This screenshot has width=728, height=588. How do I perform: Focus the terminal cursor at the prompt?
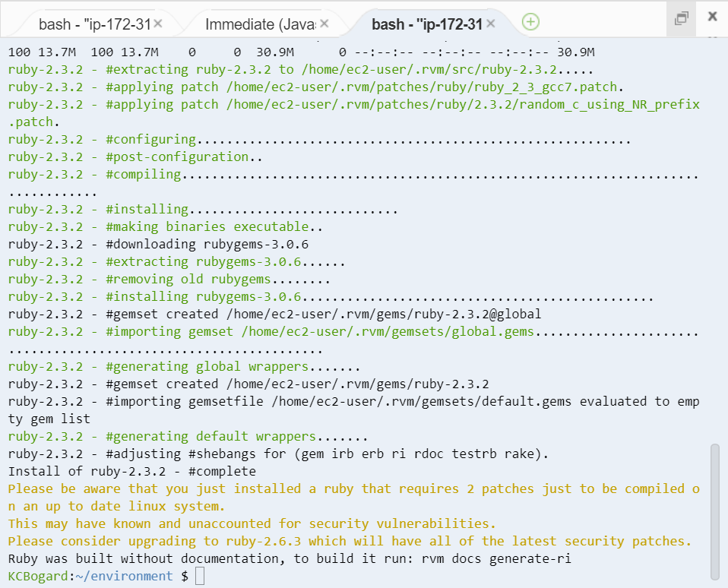pyautogui.click(x=200, y=576)
